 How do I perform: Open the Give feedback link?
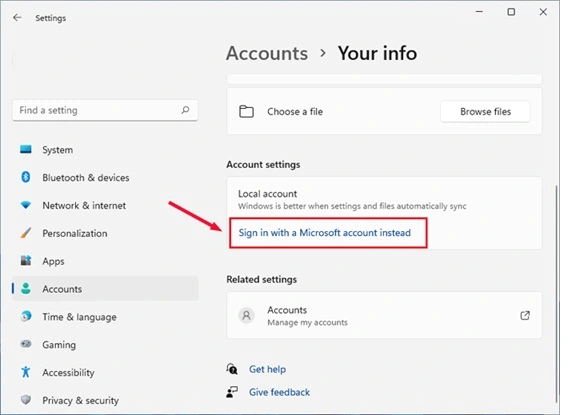coord(279,392)
